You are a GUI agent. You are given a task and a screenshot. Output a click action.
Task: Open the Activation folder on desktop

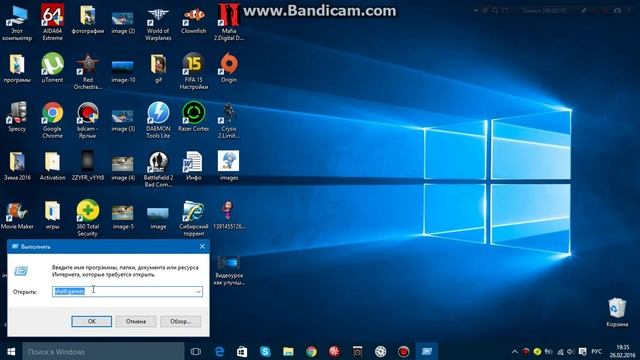(x=52, y=166)
